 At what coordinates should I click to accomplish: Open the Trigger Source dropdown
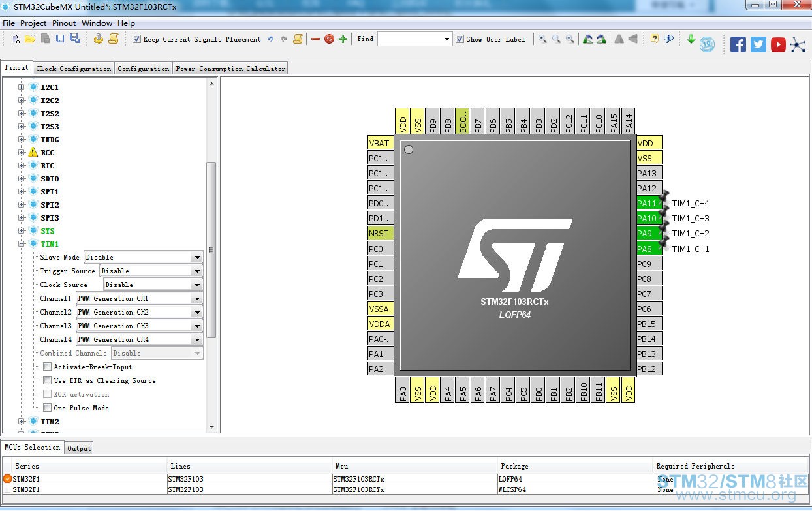151,271
